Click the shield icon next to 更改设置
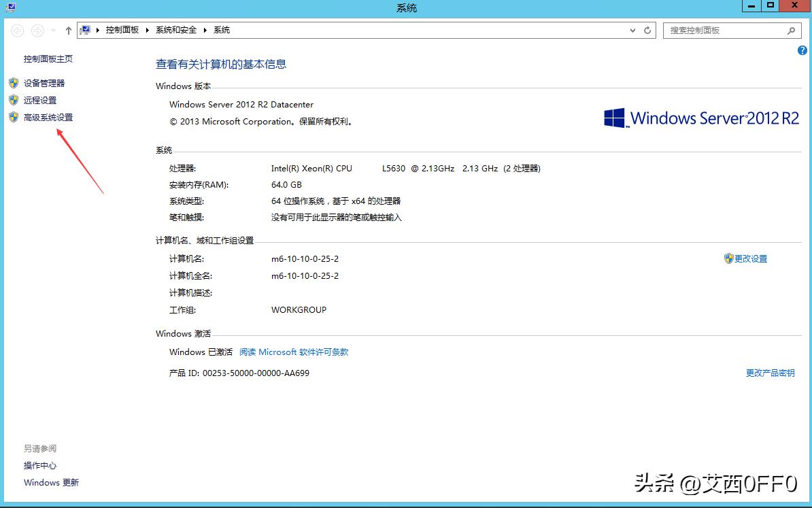812x508 pixels. point(727,258)
